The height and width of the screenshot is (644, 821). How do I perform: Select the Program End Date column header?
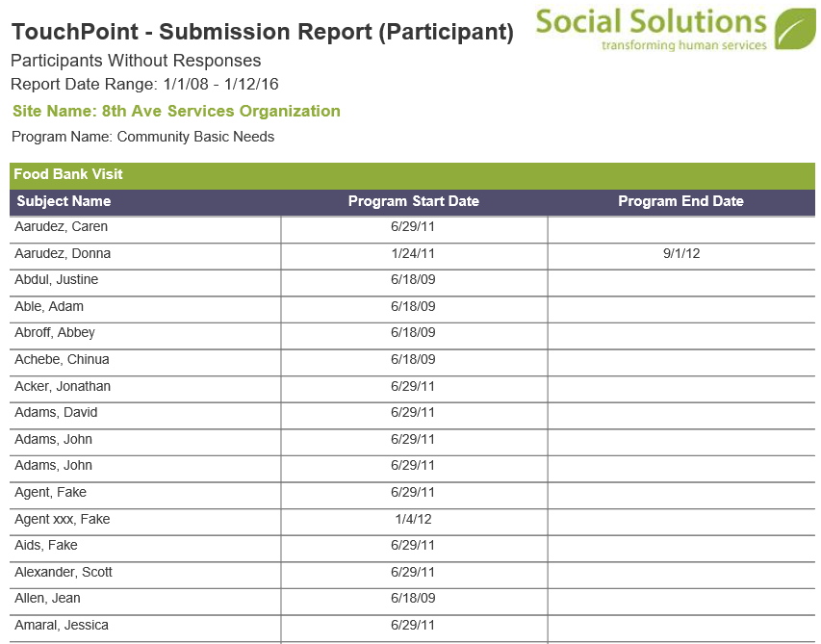click(x=680, y=201)
